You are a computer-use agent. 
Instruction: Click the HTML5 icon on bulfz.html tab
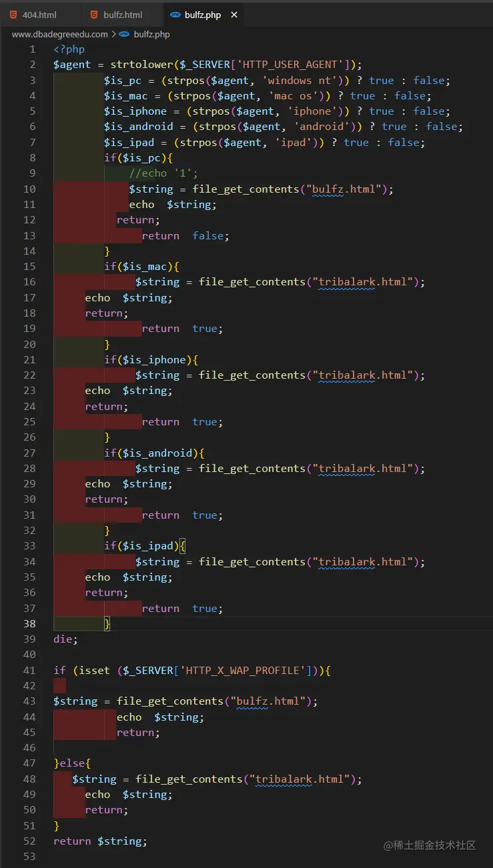pos(94,15)
